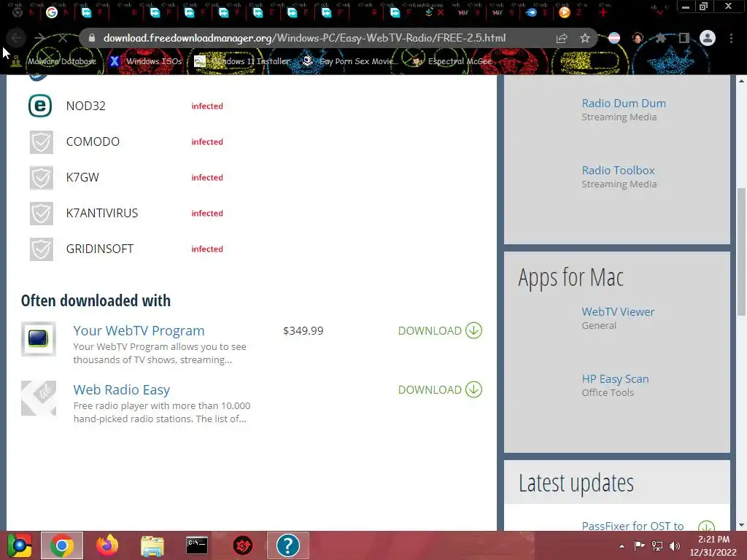Viewport: 747px width, 560px height.
Task: Open the Windows 11 Installer bookmark
Action: pyautogui.click(x=242, y=61)
